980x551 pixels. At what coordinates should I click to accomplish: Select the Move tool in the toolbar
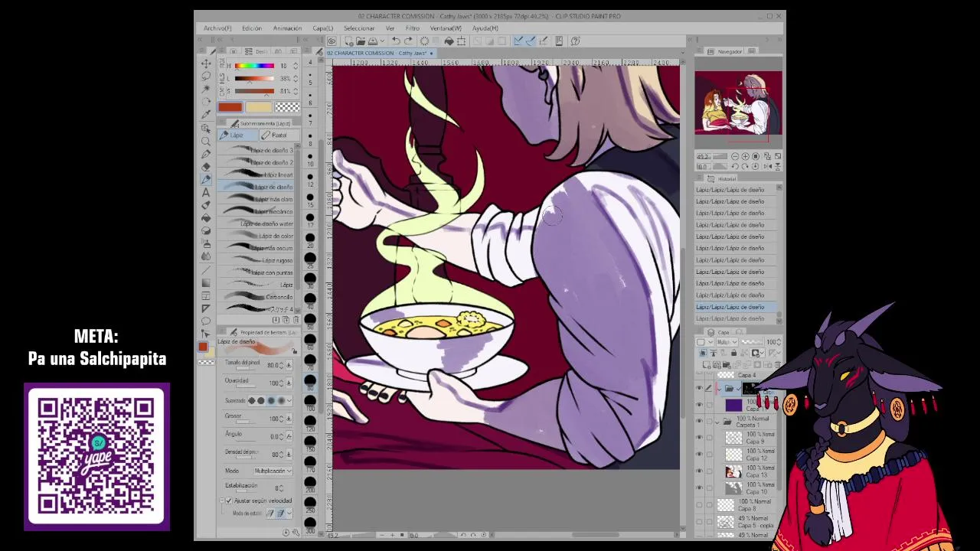pyautogui.click(x=206, y=64)
